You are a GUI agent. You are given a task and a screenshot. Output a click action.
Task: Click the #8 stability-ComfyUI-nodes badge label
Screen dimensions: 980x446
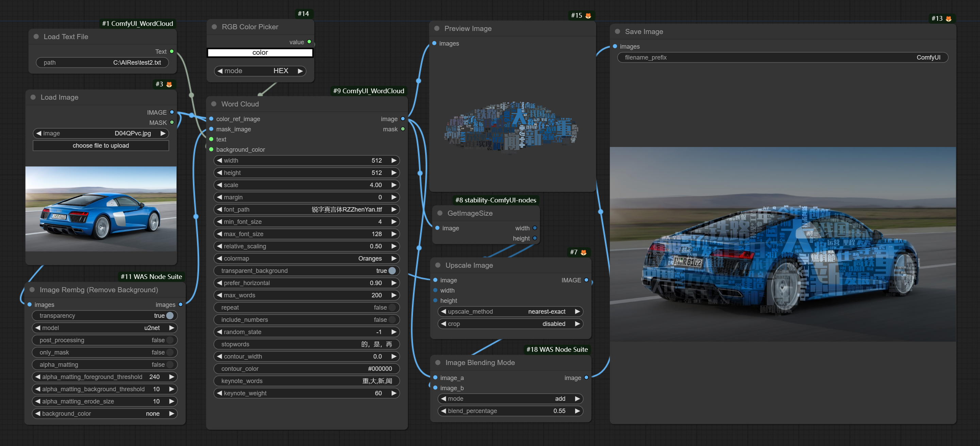(496, 200)
